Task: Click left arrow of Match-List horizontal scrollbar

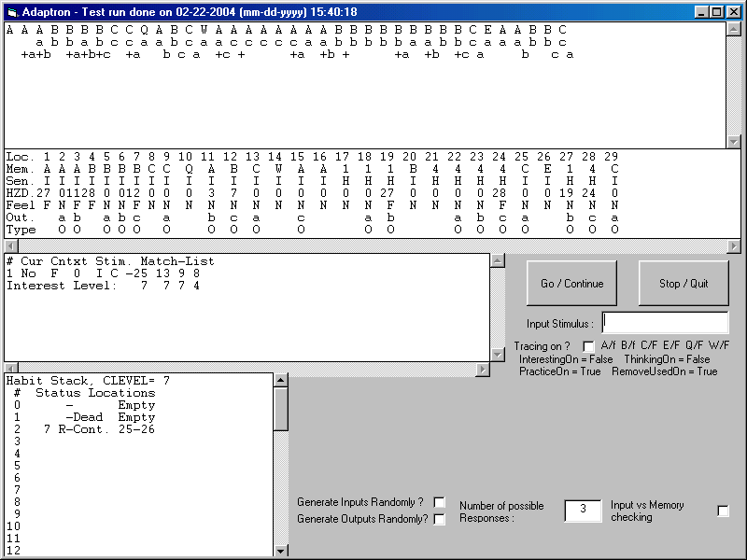Action: tap(11, 369)
